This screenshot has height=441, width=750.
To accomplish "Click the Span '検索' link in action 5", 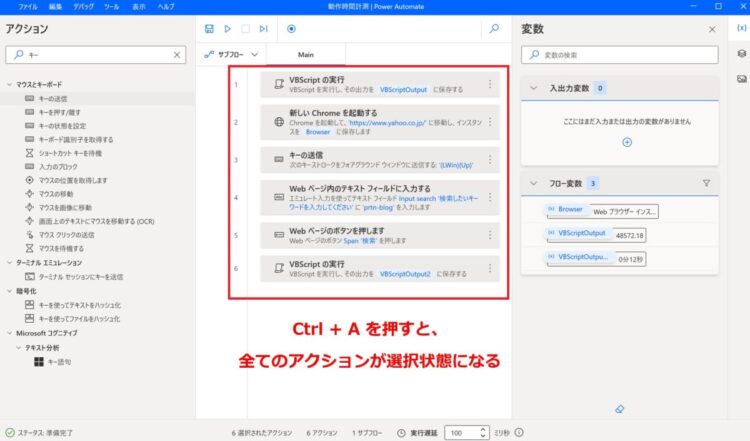I will [x=361, y=241].
